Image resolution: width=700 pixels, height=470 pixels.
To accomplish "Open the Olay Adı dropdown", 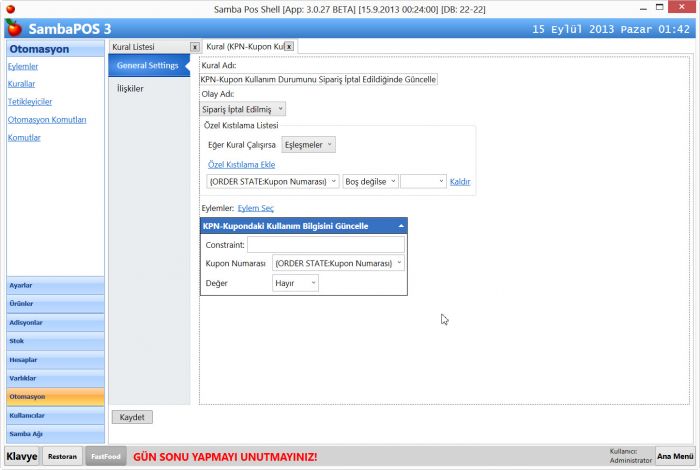I will click(243, 108).
